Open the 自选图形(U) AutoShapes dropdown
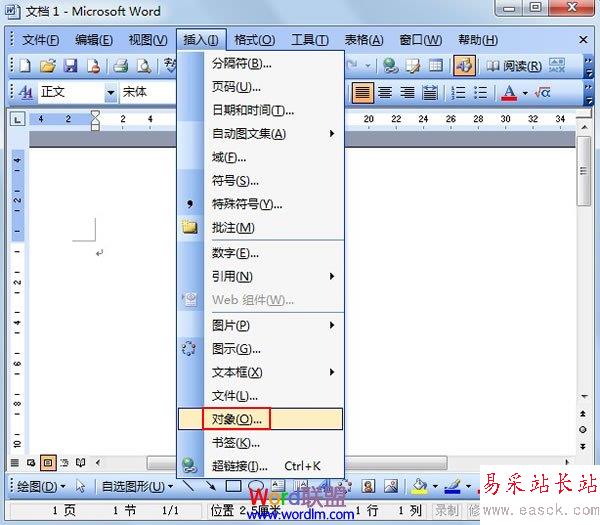600x525 pixels. click(137, 487)
